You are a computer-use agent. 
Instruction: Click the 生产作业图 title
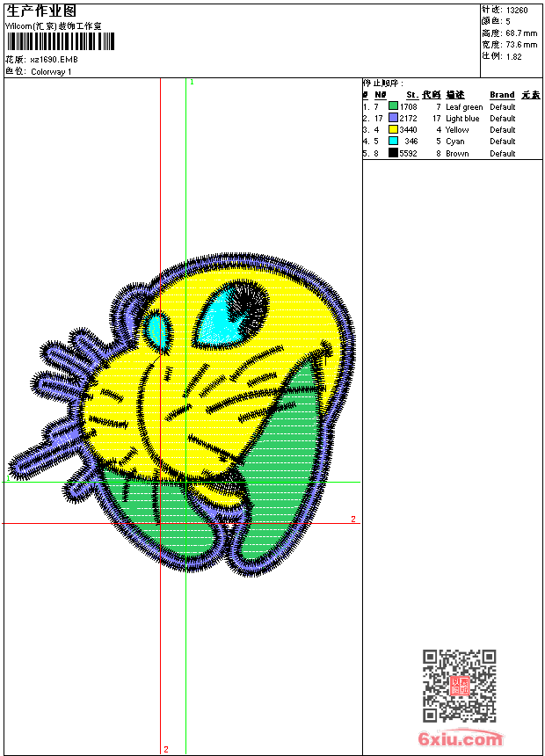pos(41,11)
